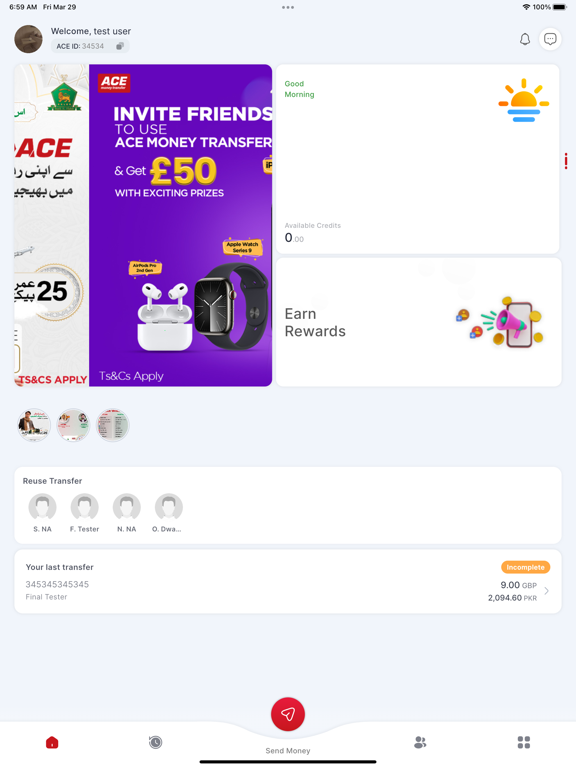The height and width of the screenshot is (768, 576).
Task: Tap the user profile avatar
Action: click(28, 39)
